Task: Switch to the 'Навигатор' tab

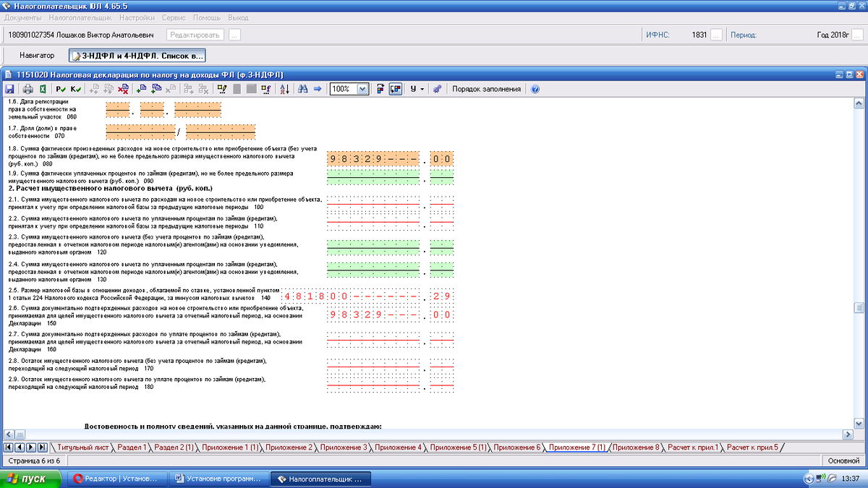Action: [37, 55]
